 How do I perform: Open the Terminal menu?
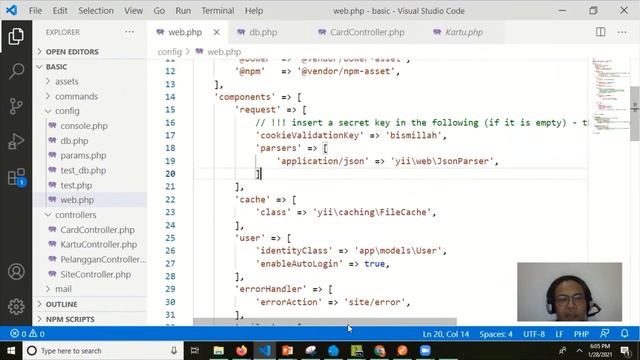pos(218,11)
